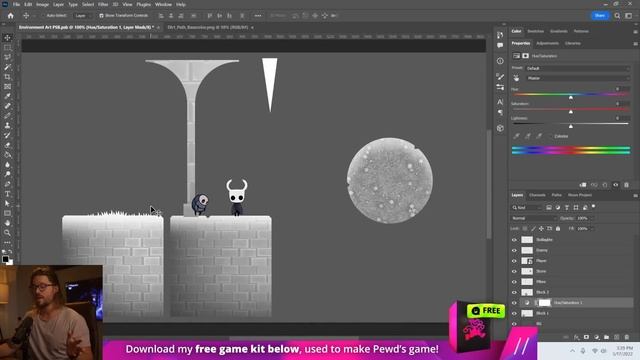Screen dimensions: 640x360
Task: Toggle the Show Transform Controls checkbox
Action: coord(101,16)
